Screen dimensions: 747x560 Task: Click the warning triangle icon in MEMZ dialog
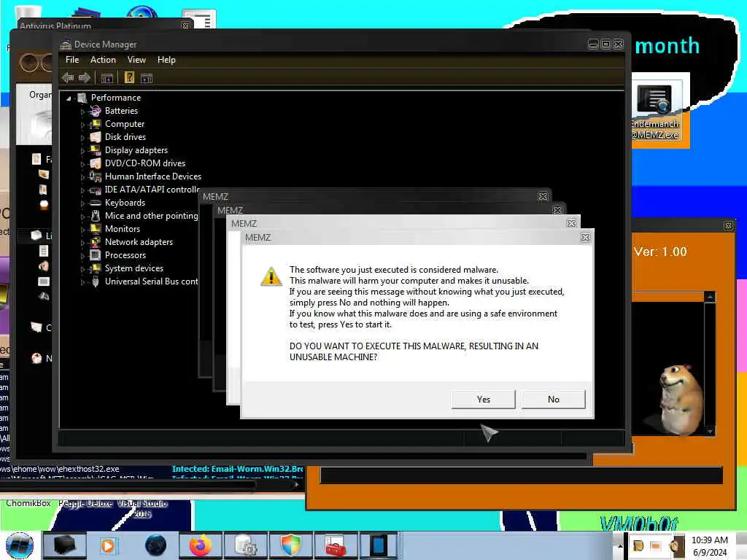coord(271,276)
